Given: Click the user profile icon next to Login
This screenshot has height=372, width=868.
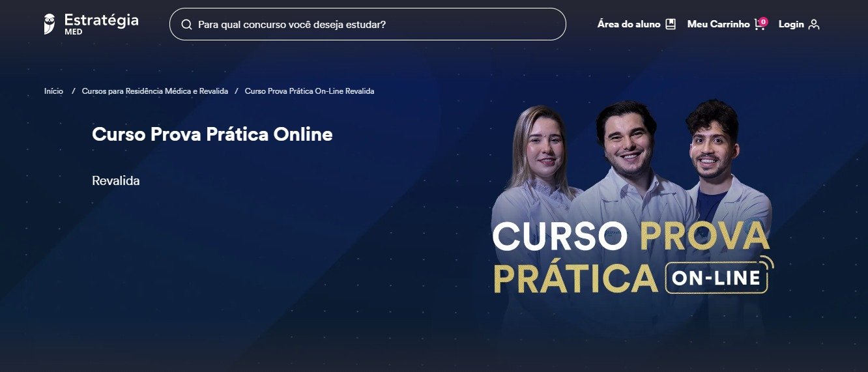Looking at the screenshot, I should 813,25.
